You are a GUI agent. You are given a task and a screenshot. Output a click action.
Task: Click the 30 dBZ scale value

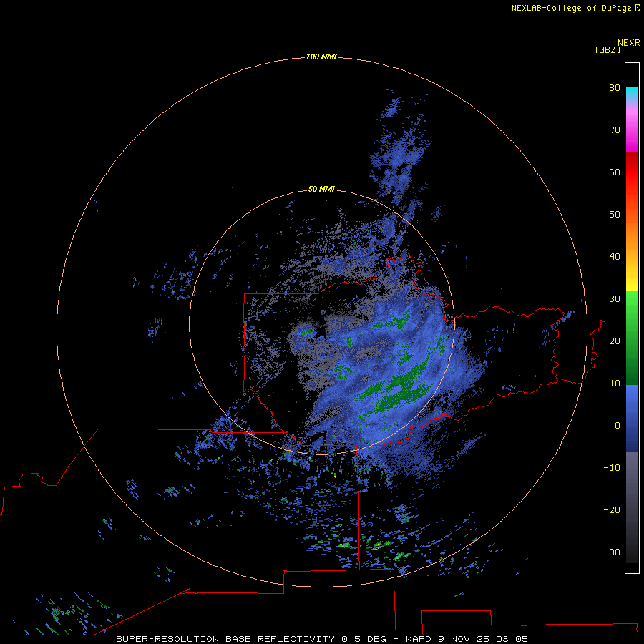(615, 298)
